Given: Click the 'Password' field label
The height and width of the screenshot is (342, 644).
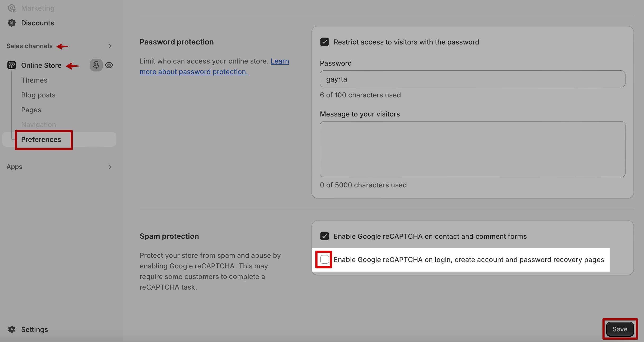Looking at the screenshot, I should coord(336,63).
